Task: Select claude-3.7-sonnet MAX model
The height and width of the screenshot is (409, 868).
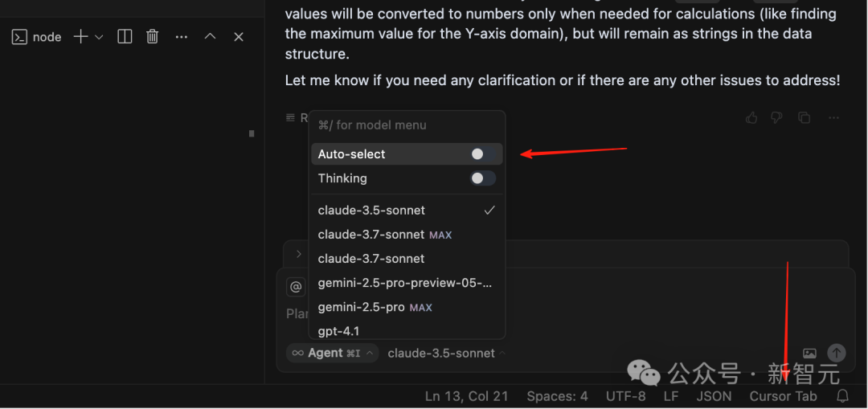Action: pos(384,235)
